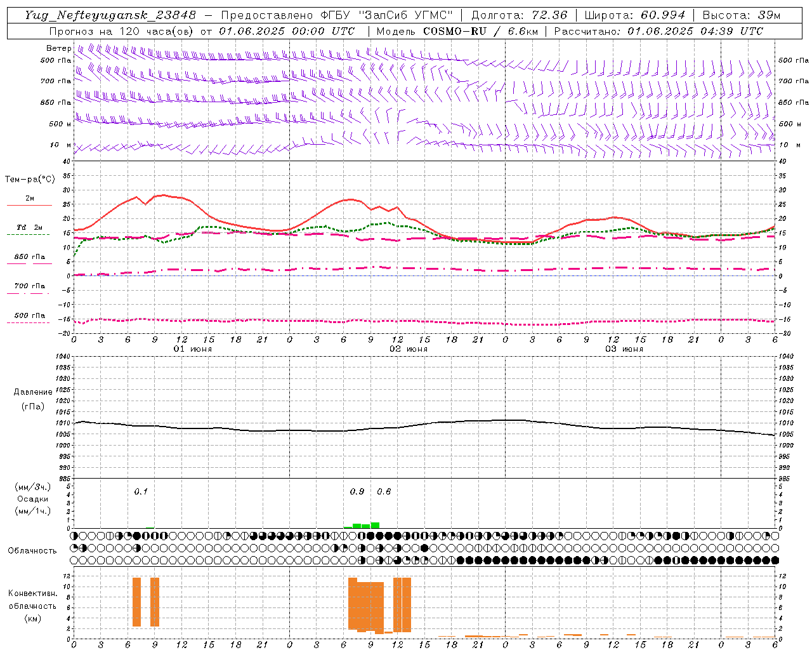This screenshot has height=650, width=812.
Task: Click the Конвективн. convective cloud label
Action: coord(32,594)
